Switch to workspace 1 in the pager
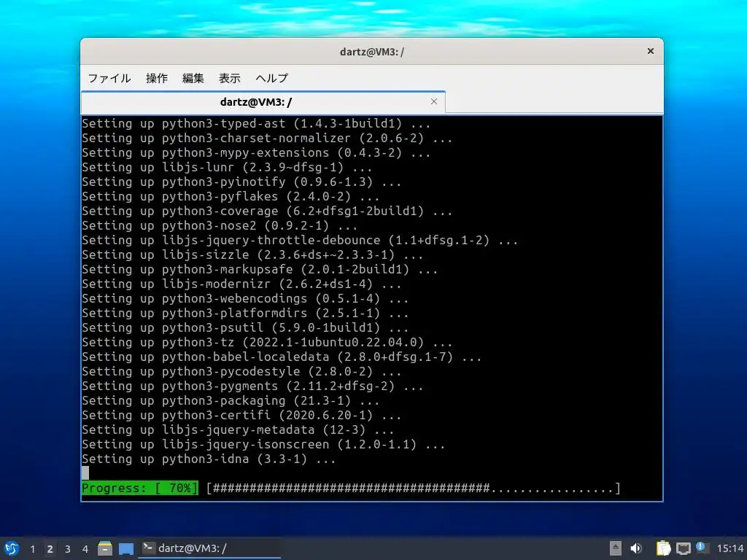Viewport: 747px width, 560px height. [32, 549]
